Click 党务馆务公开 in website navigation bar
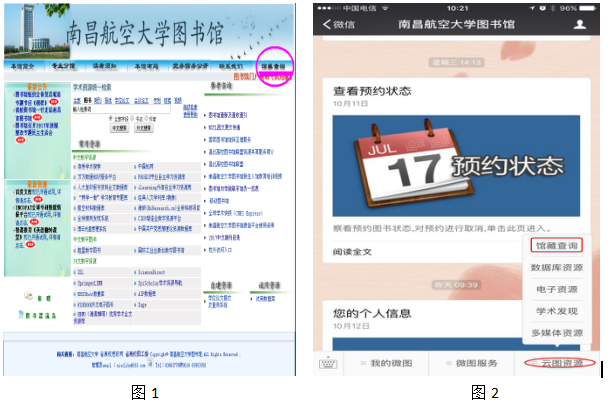This screenshot has width=613, height=412. pyautogui.click(x=190, y=66)
